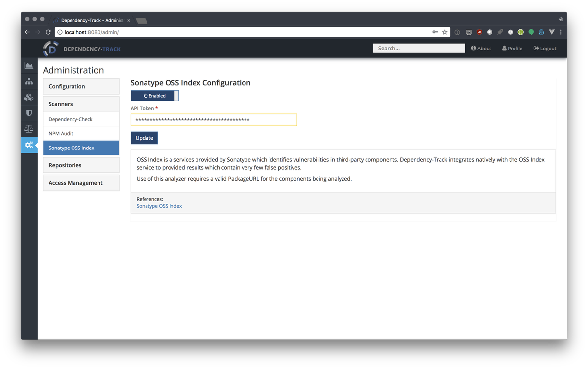Reload the page with the refresh icon
This screenshot has width=588, height=369.
pyautogui.click(x=48, y=32)
